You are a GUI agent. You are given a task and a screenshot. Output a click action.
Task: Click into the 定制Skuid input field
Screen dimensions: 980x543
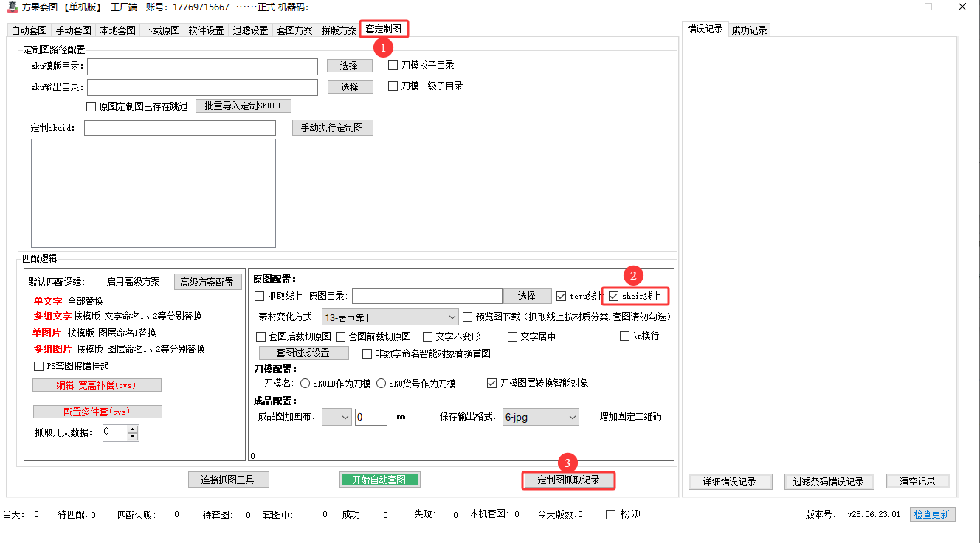click(180, 128)
